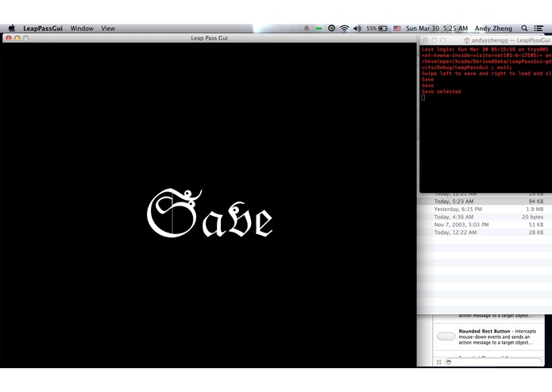Click home folder icon in Terminal title bar
552x392 pixels.
click(x=466, y=40)
